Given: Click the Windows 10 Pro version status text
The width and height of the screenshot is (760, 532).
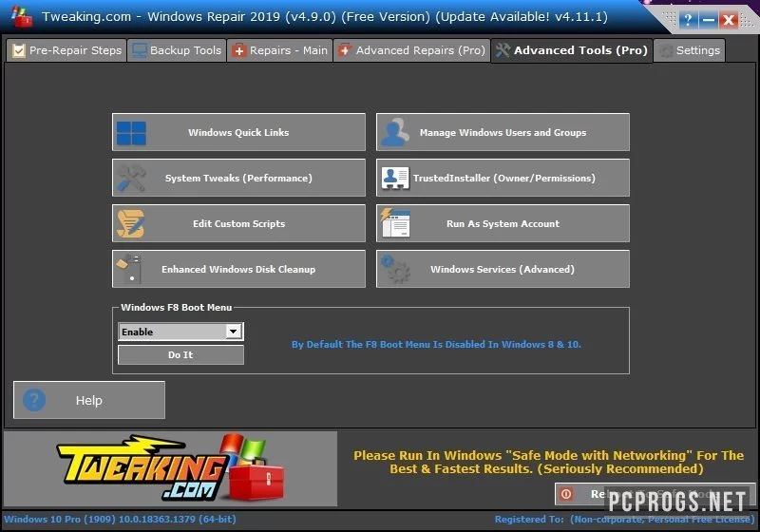Looking at the screenshot, I should (x=121, y=519).
